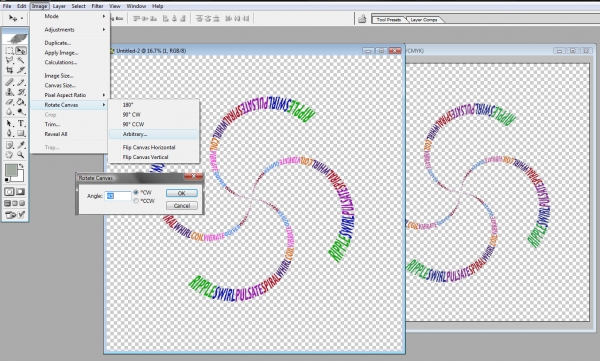Swap foreground and background colors
The width and height of the screenshot is (600, 361).
[21, 166]
